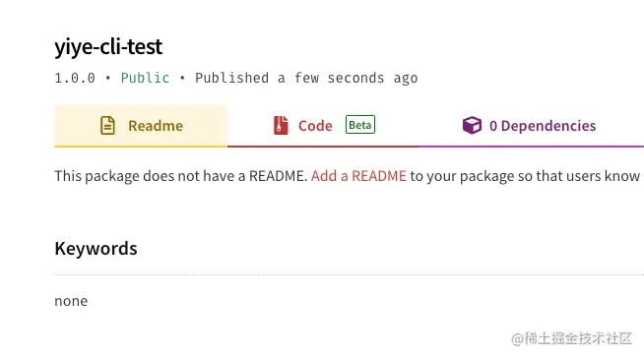Switch to the Code tab
The image size is (644, 358).
coord(323,126)
